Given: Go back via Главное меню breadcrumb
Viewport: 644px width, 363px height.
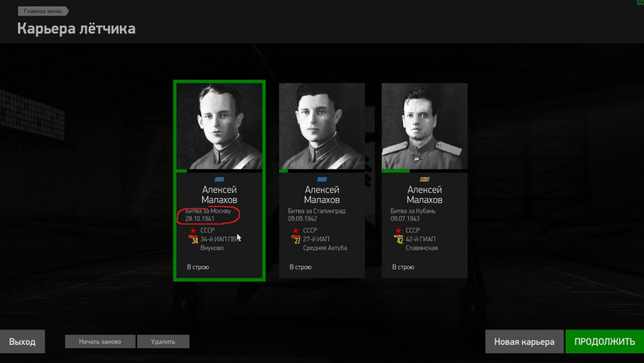Looking at the screenshot, I should (43, 11).
